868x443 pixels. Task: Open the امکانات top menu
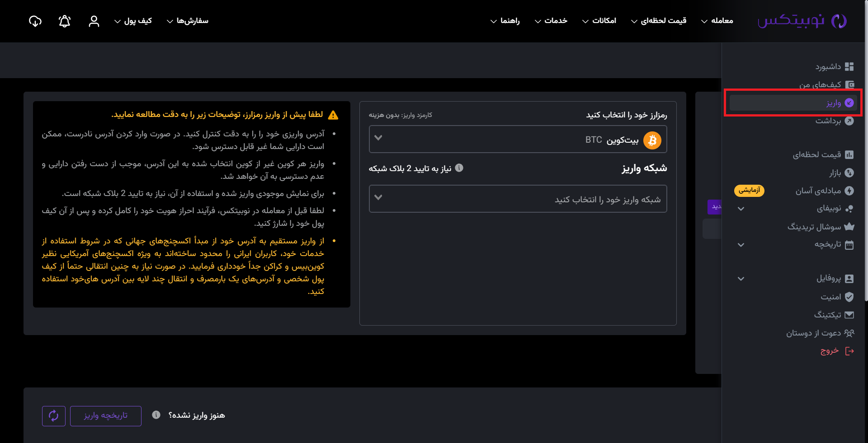pyautogui.click(x=599, y=21)
